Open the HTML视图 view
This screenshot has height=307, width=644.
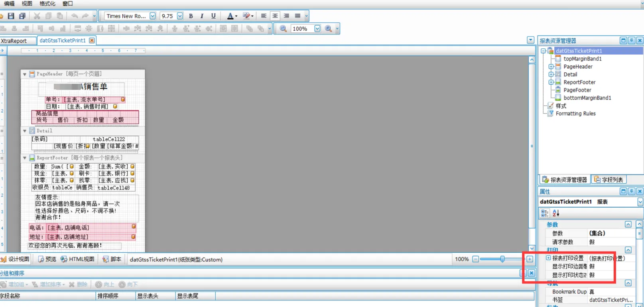pos(77,259)
